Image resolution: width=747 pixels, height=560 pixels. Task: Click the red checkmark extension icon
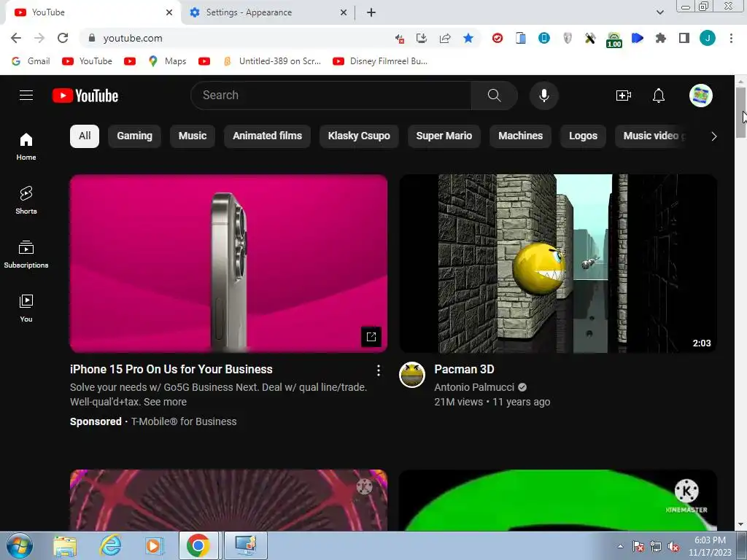coord(498,38)
